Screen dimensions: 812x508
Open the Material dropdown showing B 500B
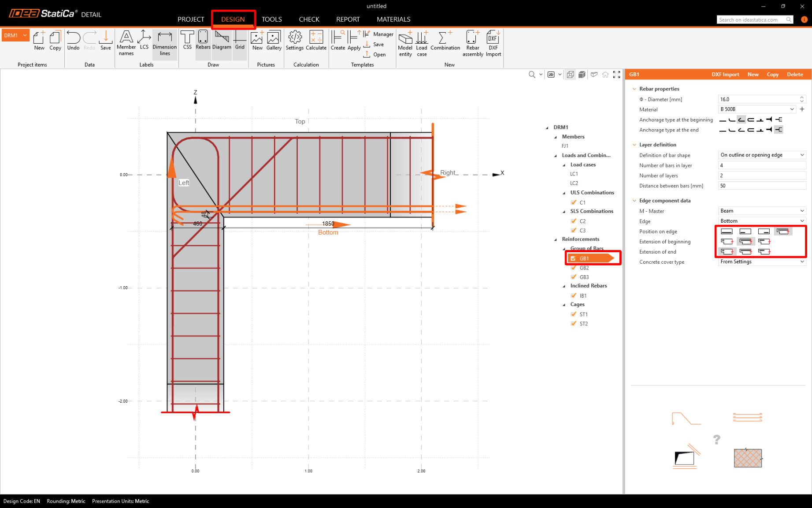tap(756, 109)
